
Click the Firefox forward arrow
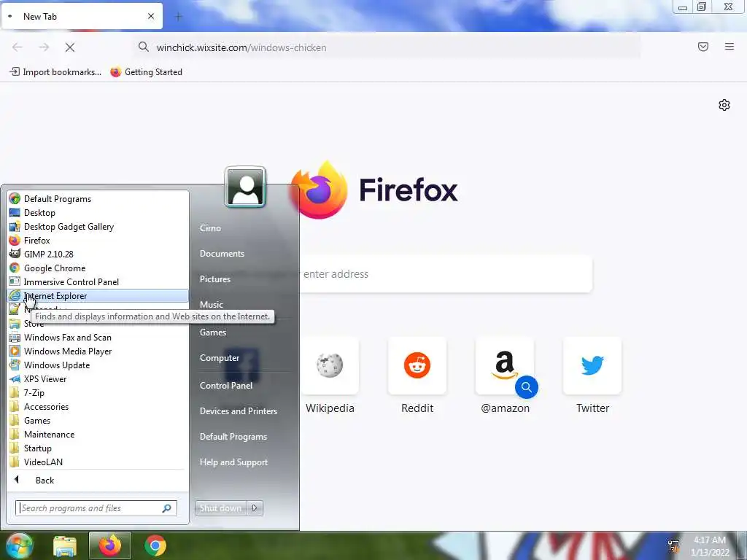[44, 47]
